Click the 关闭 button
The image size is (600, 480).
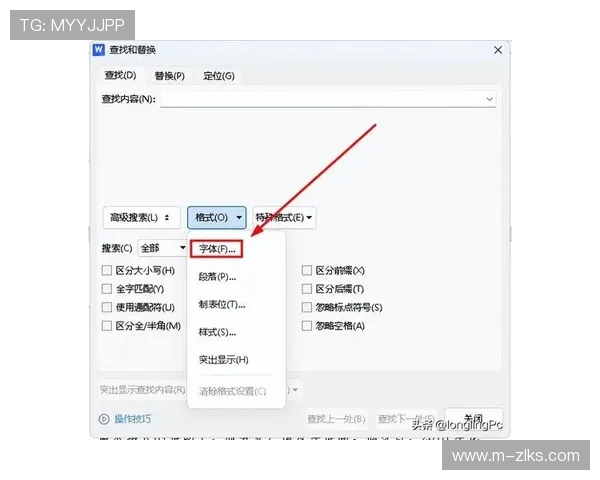tap(474, 419)
